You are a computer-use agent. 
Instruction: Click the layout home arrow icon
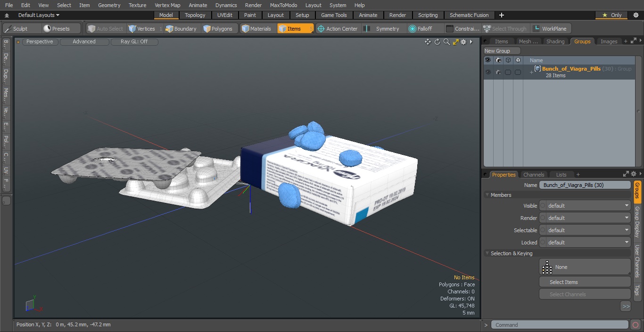pos(7,15)
